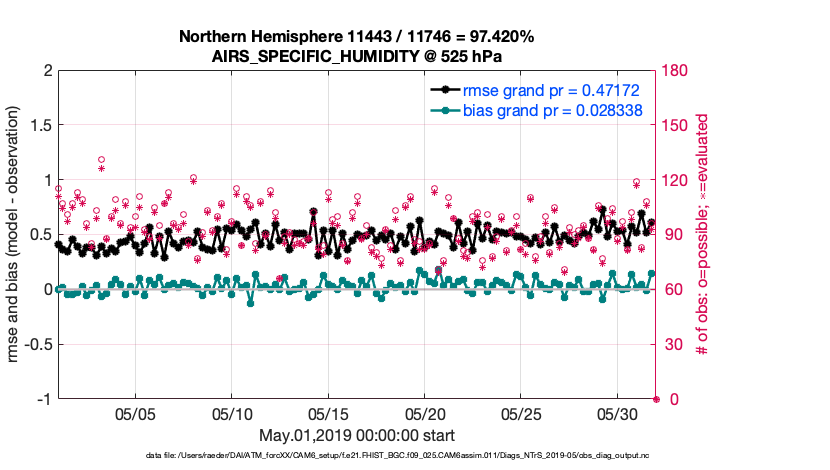Click the May.01,2019 start x-axis label
Screen dimensions: 830x470
tap(357, 435)
